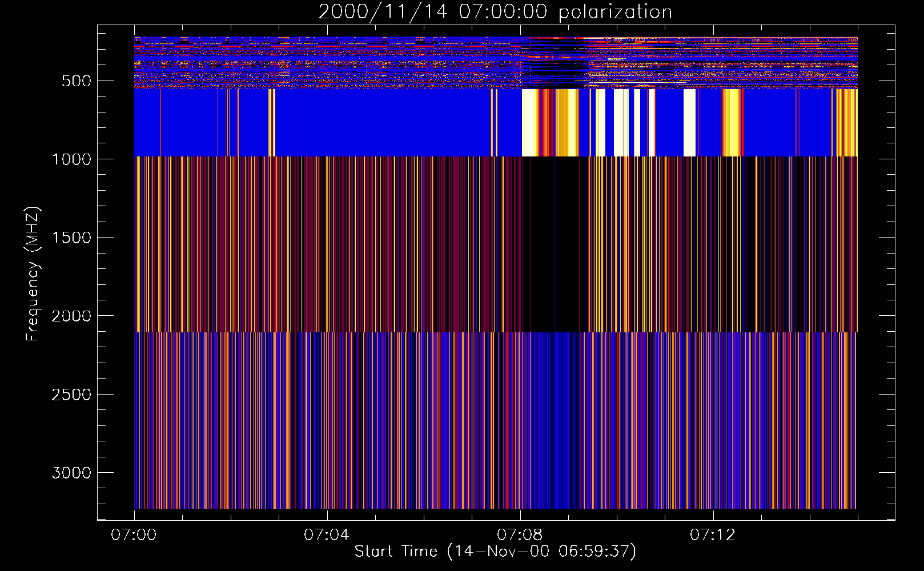Click the solid blue area of the 500–1000 MHz band
This screenshot has height=571, width=924.
coord(383,123)
